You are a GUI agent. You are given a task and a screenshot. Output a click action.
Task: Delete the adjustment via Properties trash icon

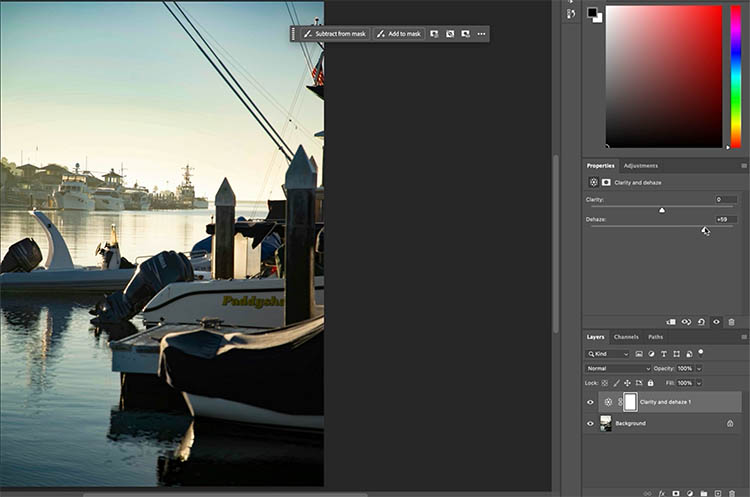coord(731,322)
